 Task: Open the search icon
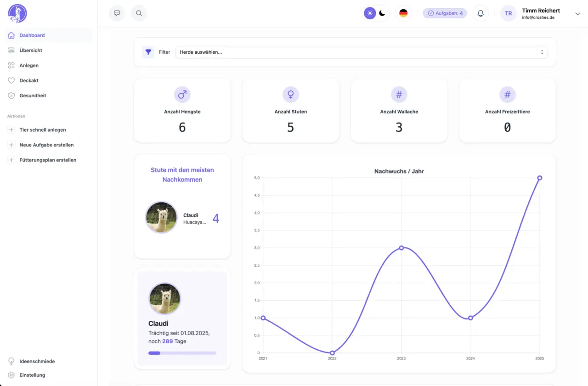(x=139, y=13)
